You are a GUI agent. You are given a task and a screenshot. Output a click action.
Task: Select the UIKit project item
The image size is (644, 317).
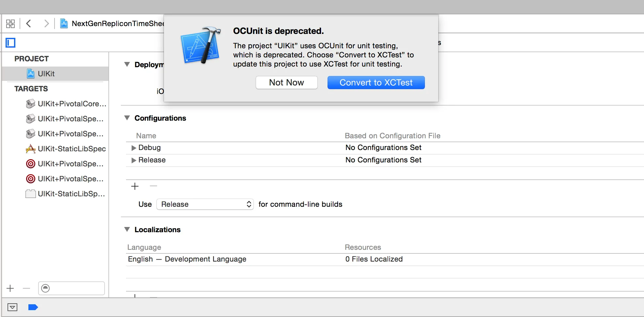tap(46, 74)
